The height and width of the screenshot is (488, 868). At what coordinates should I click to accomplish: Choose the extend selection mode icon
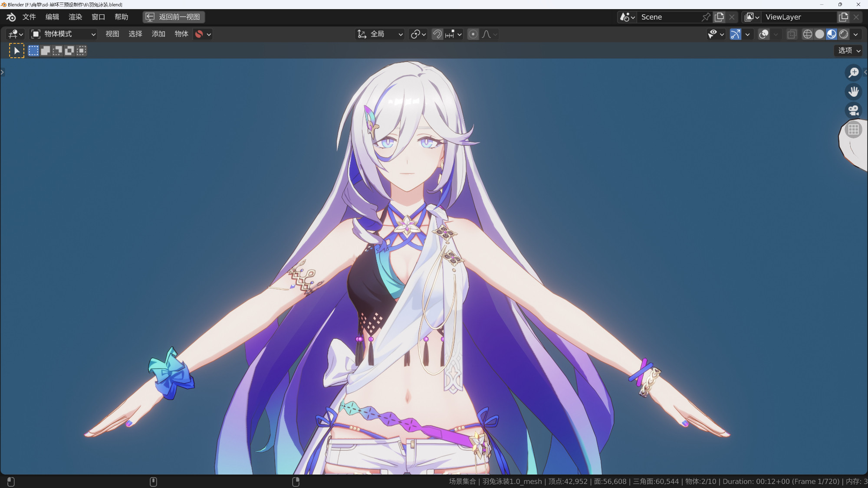pos(45,51)
